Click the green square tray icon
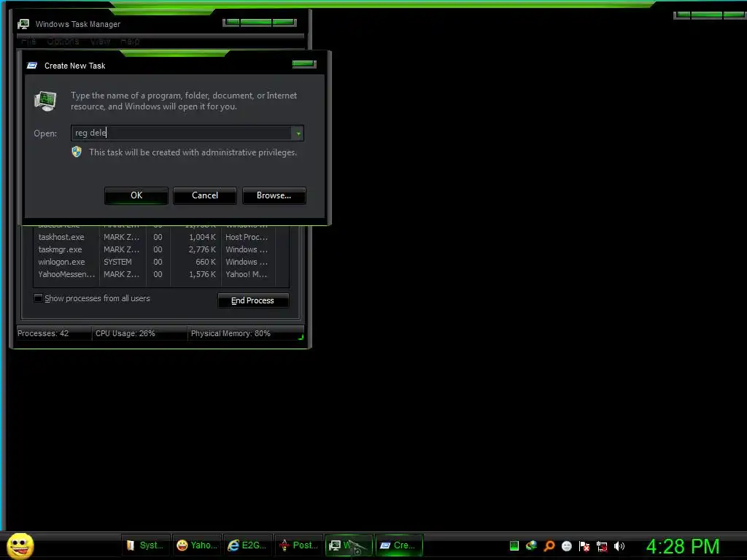This screenshot has width=747, height=560. pyautogui.click(x=514, y=545)
